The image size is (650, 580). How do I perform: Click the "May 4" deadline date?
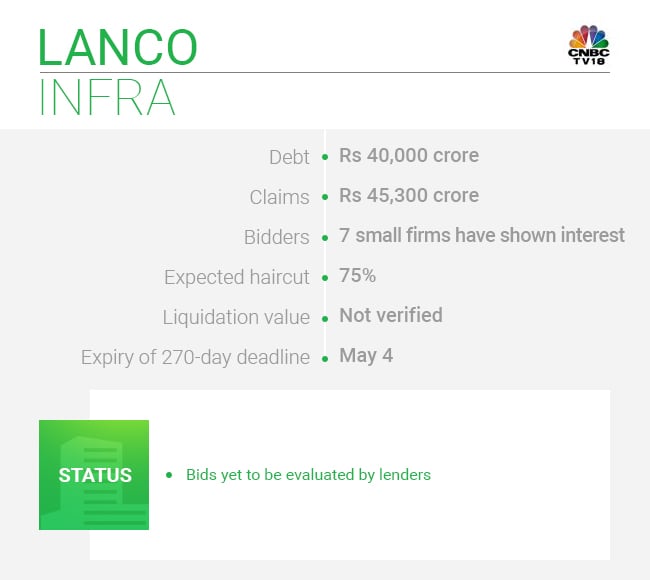(x=365, y=356)
